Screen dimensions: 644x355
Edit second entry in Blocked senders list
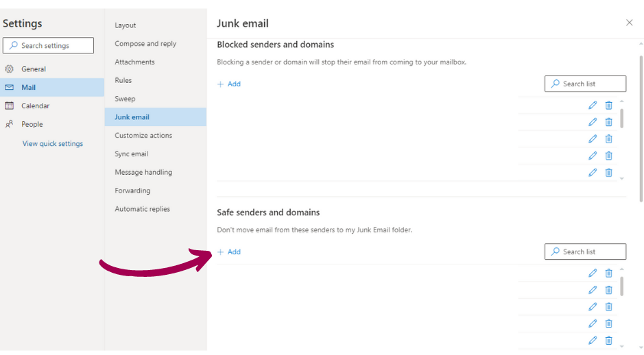click(593, 122)
